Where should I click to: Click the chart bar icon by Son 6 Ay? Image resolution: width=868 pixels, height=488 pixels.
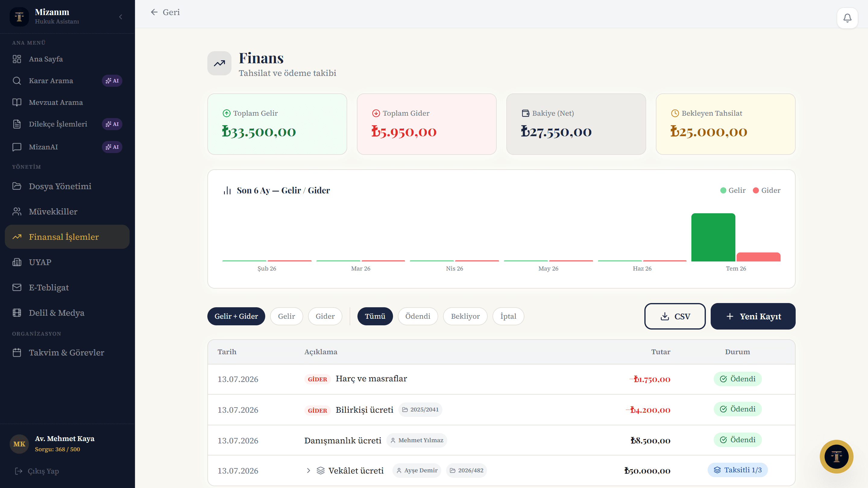(228, 190)
